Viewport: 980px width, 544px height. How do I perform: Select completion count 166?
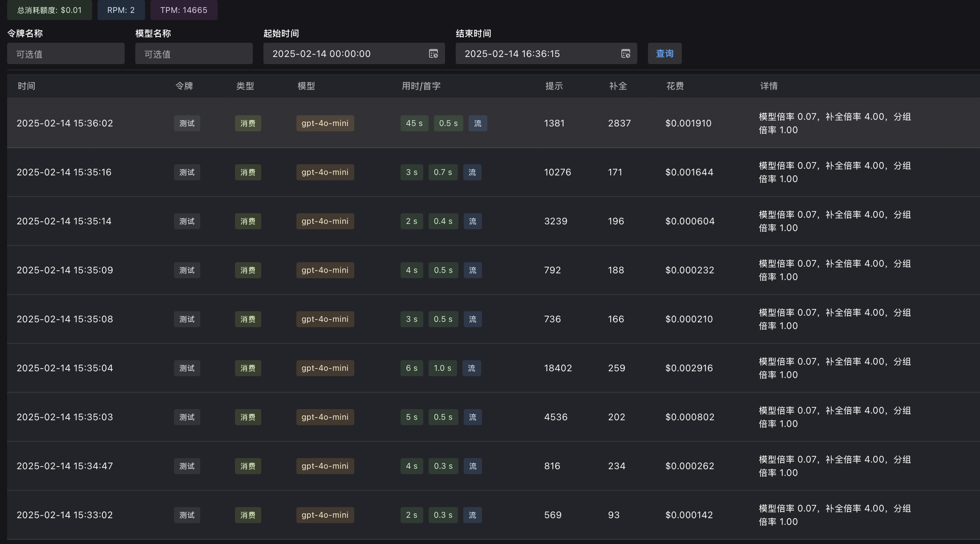click(616, 319)
